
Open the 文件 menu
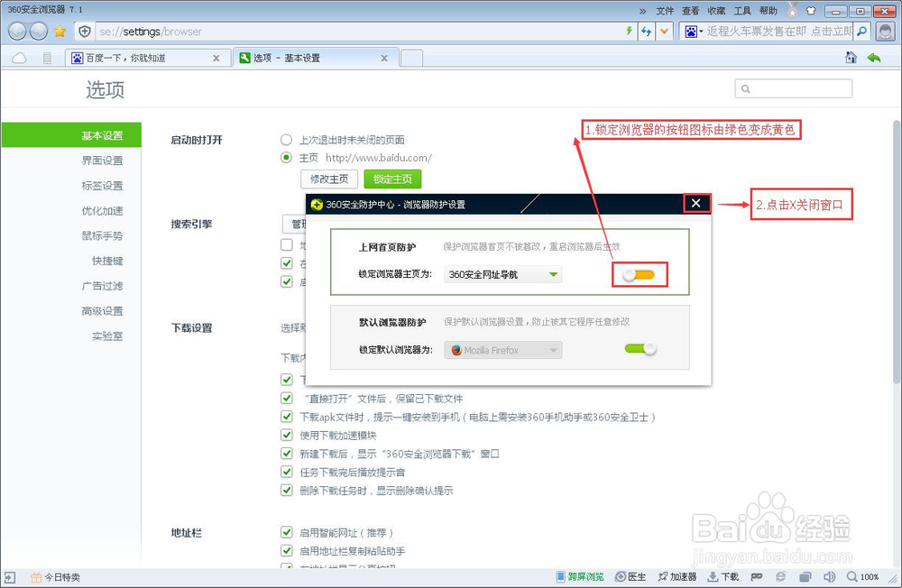coord(665,11)
